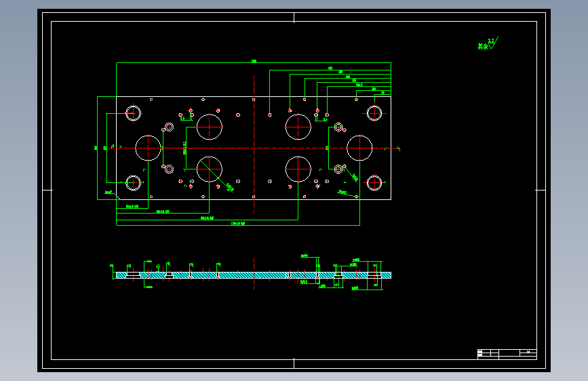Click the datum circle symbol above the section view
The width and height of the screenshot is (588, 381).
pos(158,266)
